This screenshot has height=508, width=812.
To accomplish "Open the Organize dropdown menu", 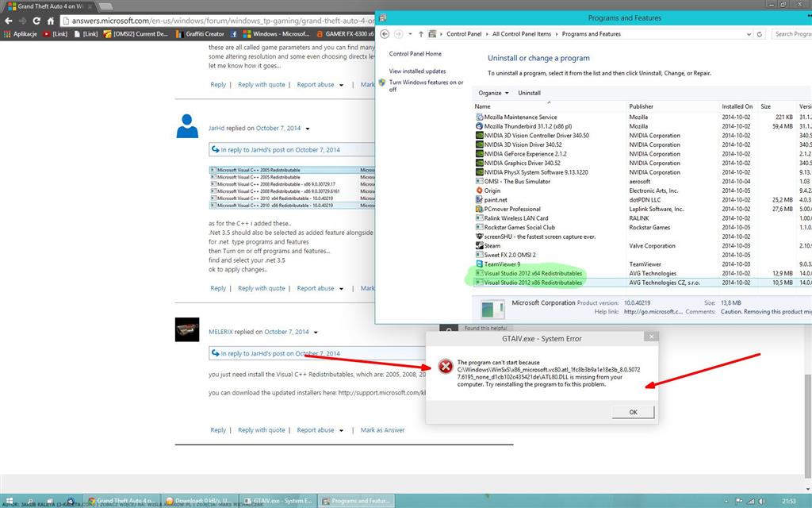I will tap(493, 93).
